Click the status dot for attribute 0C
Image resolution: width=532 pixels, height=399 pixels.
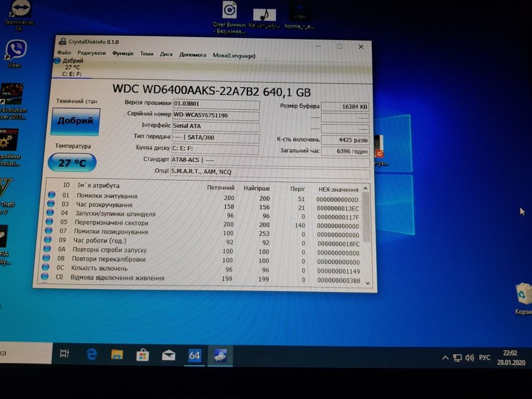[x=46, y=267]
